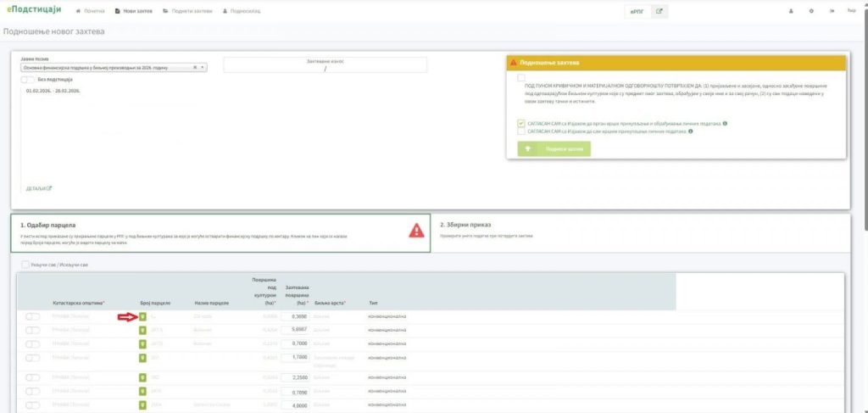This screenshot has width=868, height=413.
Task: Open the 'ДЕТАЉИ' link
Action: 39,188
